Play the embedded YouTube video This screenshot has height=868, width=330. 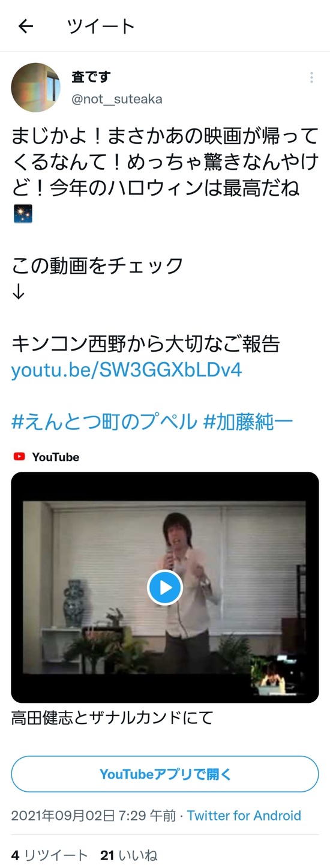click(x=165, y=587)
